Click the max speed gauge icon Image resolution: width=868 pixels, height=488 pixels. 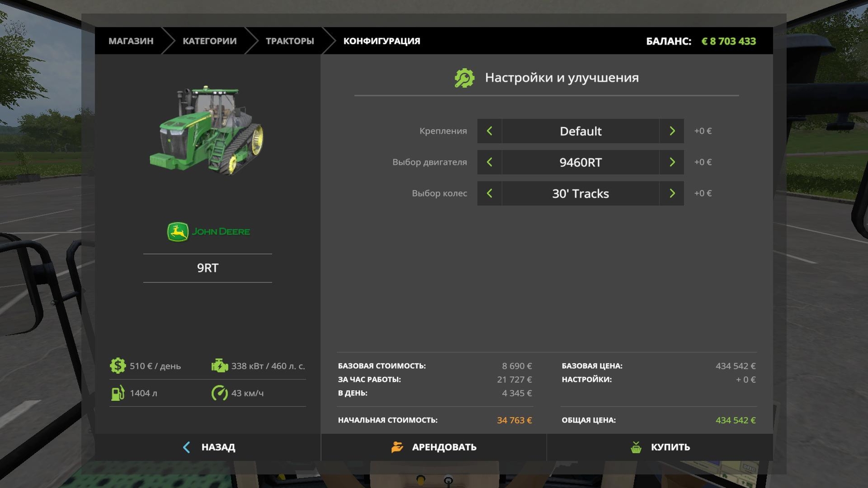click(219, 393)
